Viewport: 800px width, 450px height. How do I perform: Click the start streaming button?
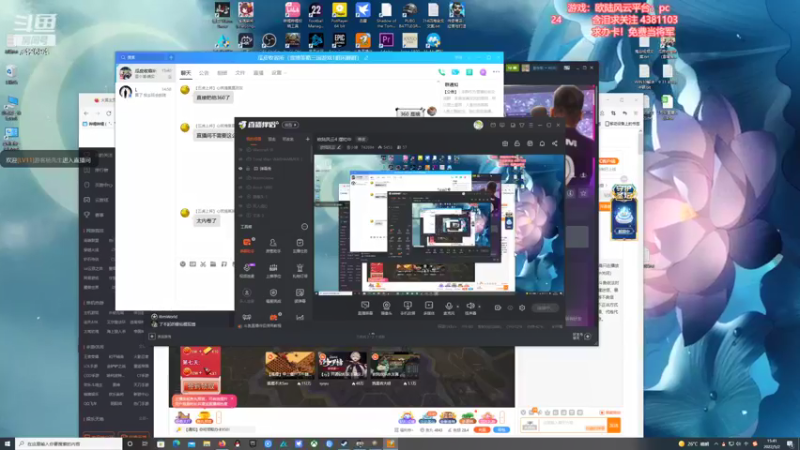(544, 308)
